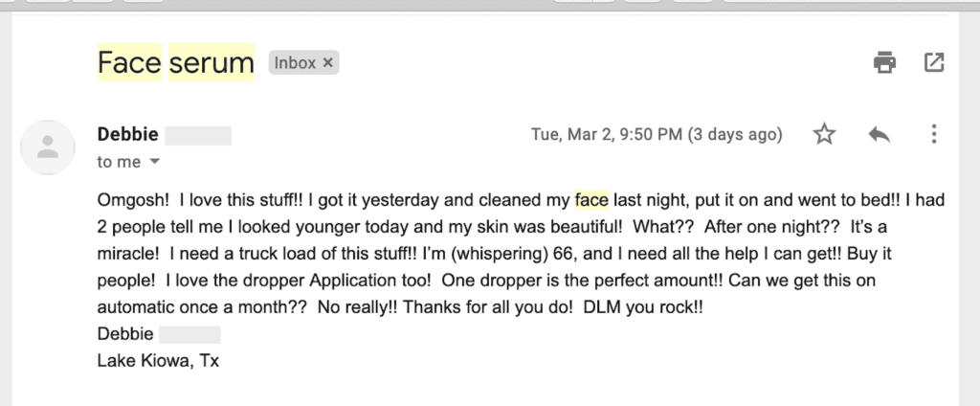Reply to Debbie's email
This screenshot has width=980, height=406.
pos(880,134)
